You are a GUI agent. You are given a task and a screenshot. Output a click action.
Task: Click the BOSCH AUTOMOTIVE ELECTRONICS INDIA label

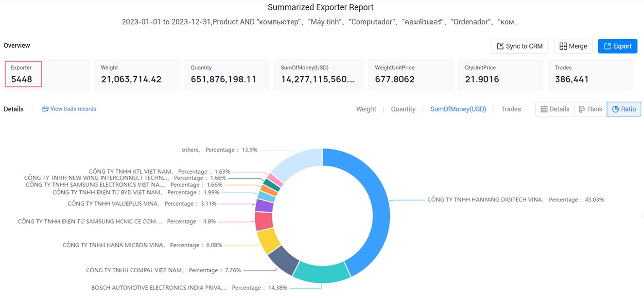click(189, 287)
